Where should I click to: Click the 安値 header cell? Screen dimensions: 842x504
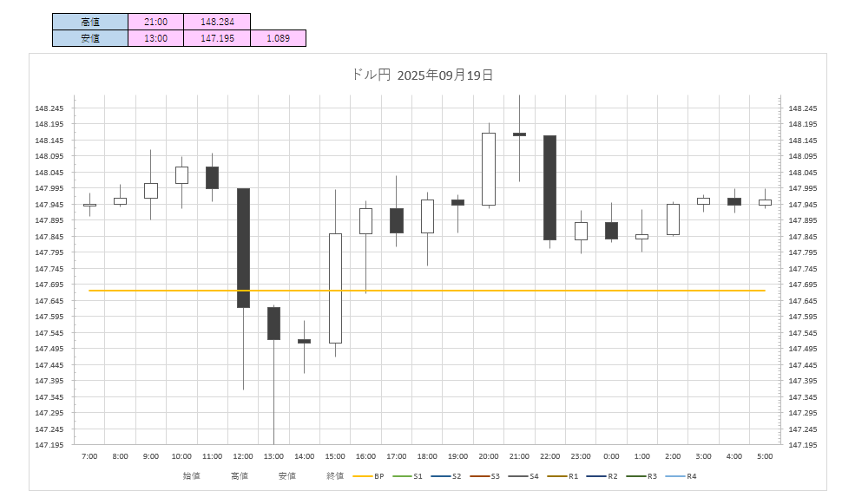tap(90, 38)
